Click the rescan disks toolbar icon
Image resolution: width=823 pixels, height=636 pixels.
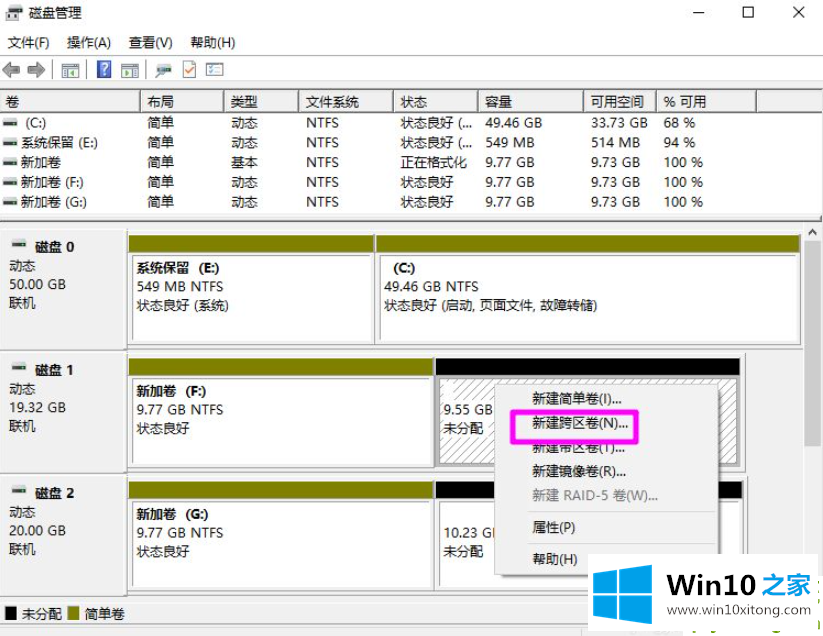(x=163, y=70)
